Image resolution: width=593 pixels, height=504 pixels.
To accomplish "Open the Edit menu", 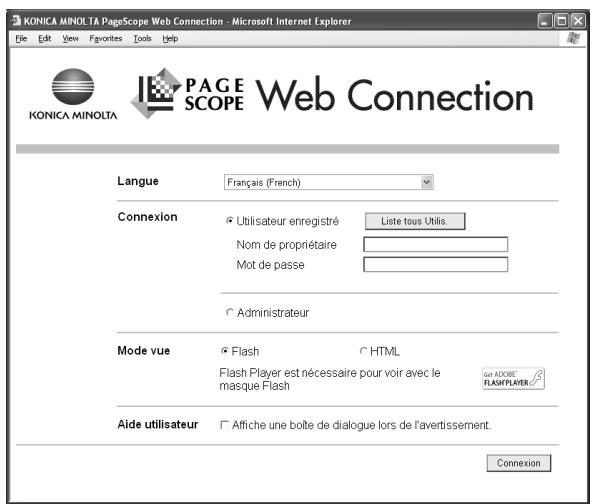I will [45, 39].
